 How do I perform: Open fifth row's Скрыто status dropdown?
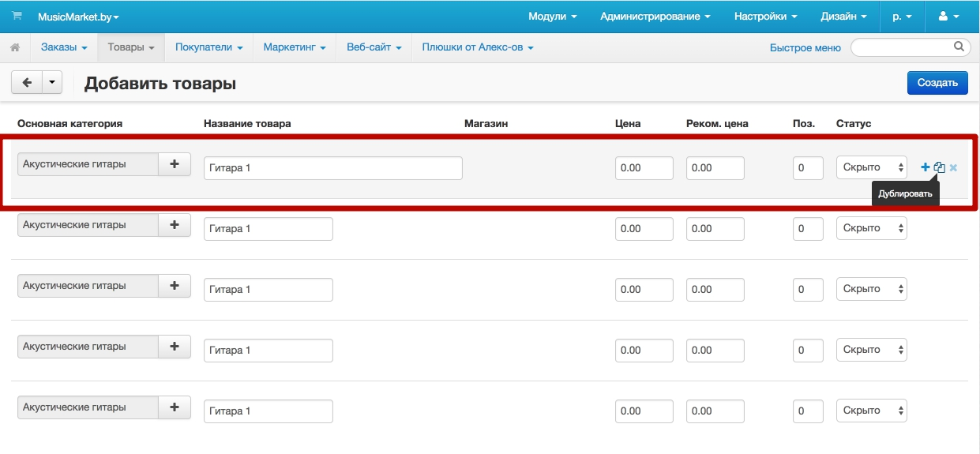point(872,411)
